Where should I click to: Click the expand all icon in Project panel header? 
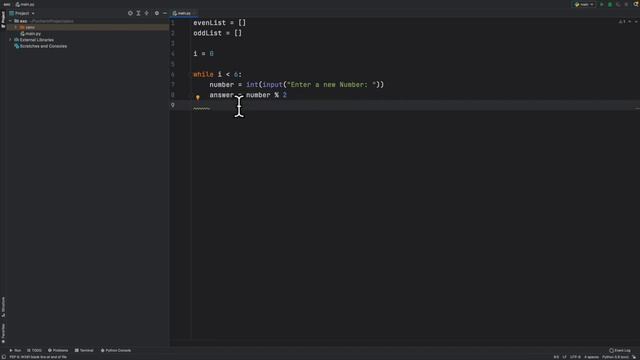click(138, 13)
